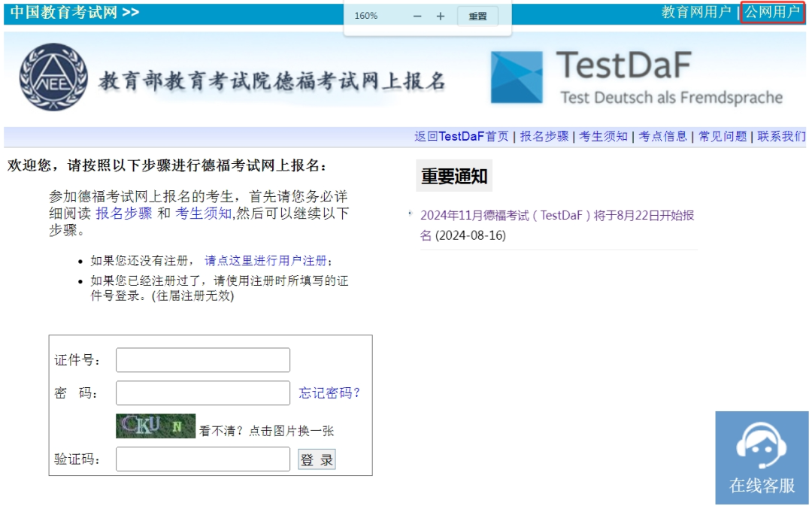The image size is (812, 509).
Task: Click 报名步骤 link in welcome paragraph
Action: (124, 214)
